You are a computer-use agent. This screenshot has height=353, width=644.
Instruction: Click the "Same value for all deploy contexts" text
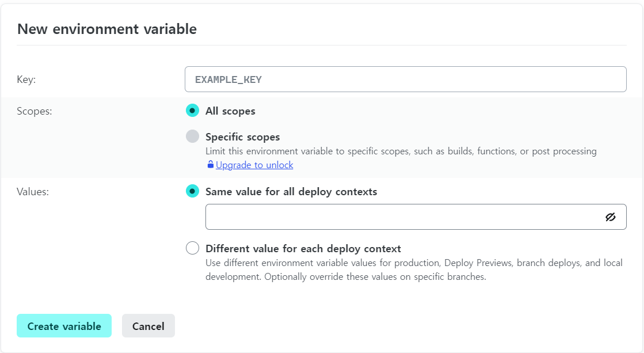coord(291,191)
